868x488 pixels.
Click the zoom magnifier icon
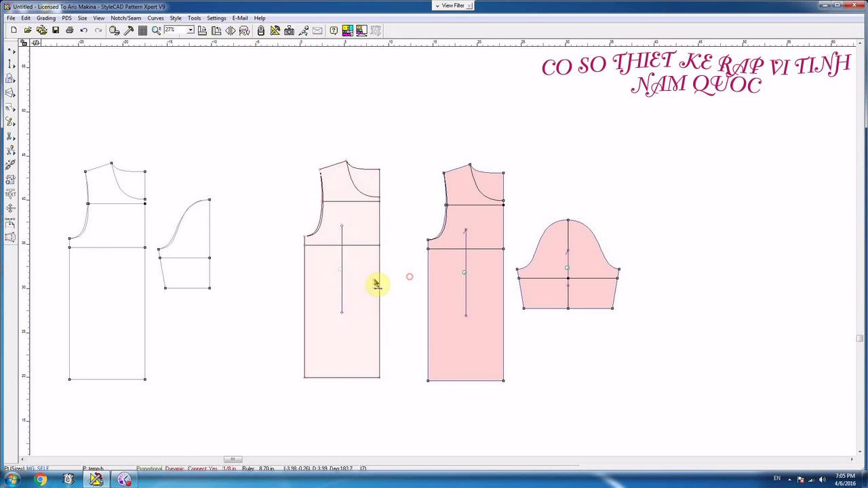click(x=157, y=30)
